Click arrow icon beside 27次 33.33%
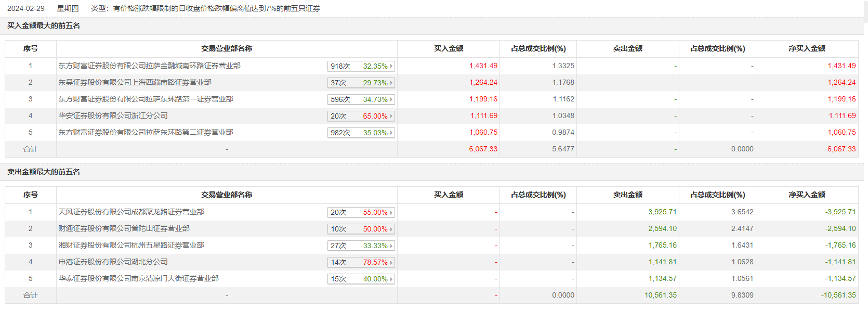Screen dimensions: 868x309 [391, 246]
